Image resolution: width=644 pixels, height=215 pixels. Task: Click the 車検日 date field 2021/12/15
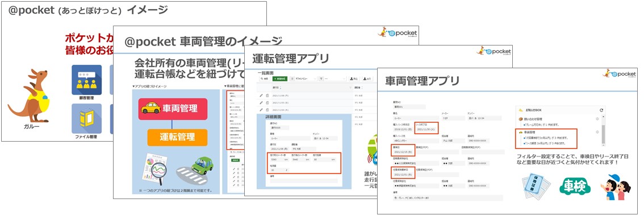tap(403, 152)
